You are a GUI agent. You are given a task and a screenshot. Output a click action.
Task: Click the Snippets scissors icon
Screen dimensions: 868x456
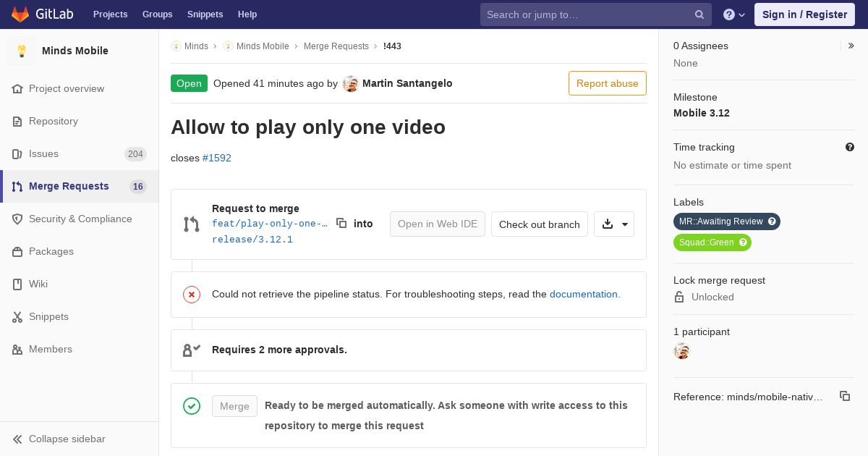(x=17, y=317)
